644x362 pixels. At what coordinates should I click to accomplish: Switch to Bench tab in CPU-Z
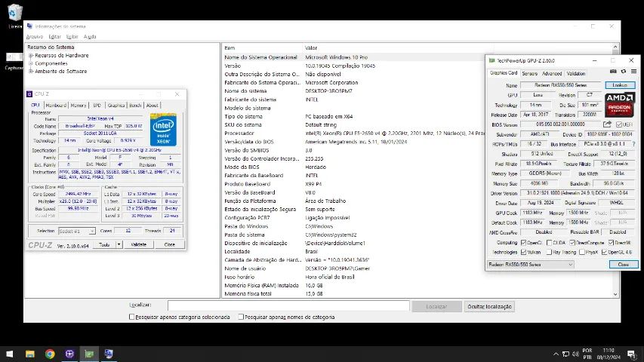[x=135, y=106]
